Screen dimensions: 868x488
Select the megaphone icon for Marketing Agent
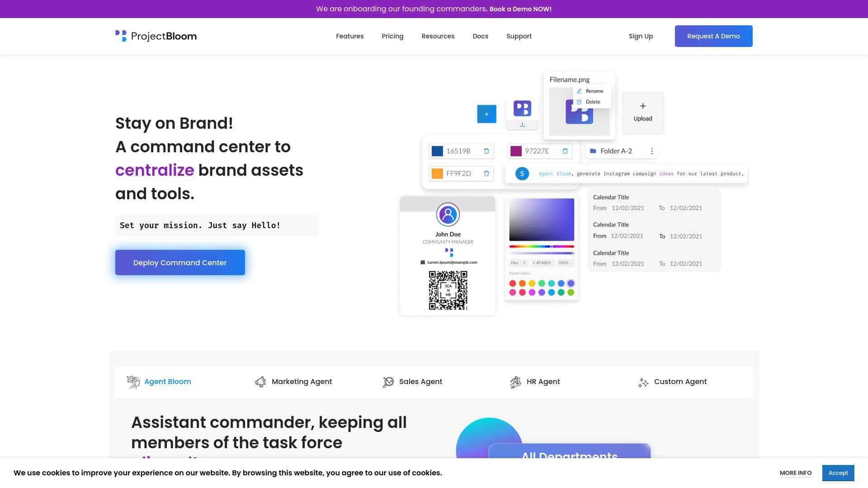[260, 382]
